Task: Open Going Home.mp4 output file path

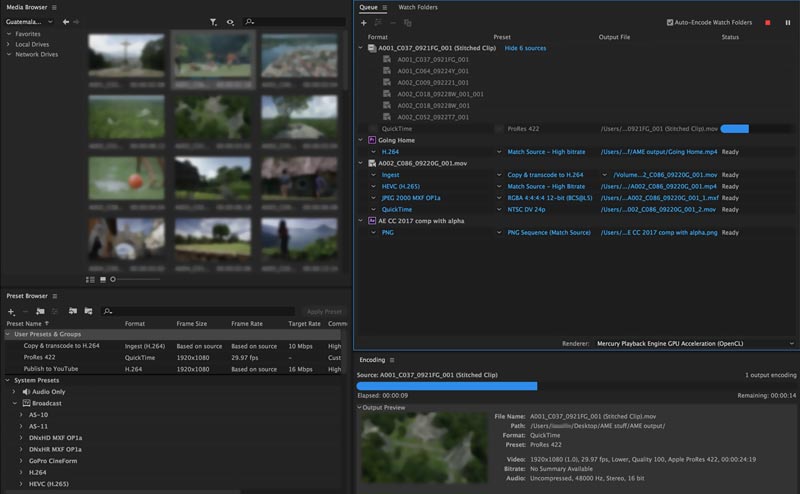Action: (x=659, y=152)
